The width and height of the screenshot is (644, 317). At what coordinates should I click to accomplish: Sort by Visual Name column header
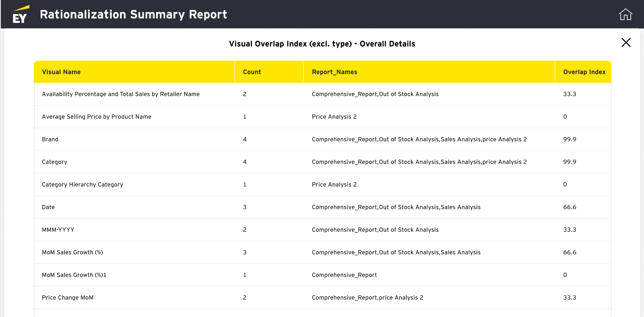(61, 72)
